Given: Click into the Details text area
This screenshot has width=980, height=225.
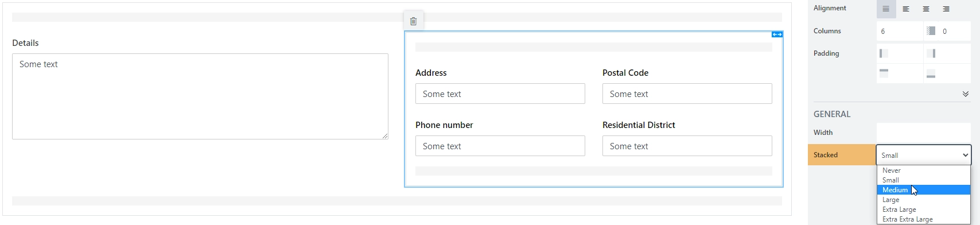Looking at the screenshot, I should (200, 96).
